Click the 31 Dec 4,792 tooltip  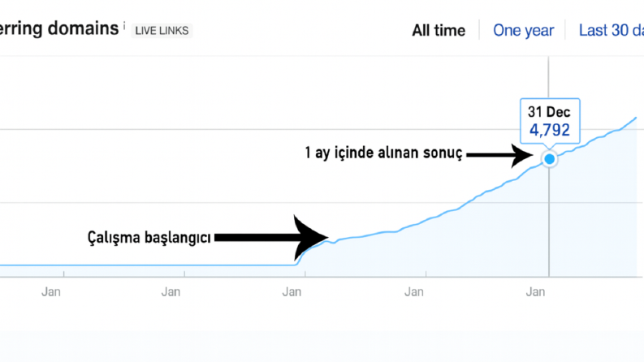550,122
